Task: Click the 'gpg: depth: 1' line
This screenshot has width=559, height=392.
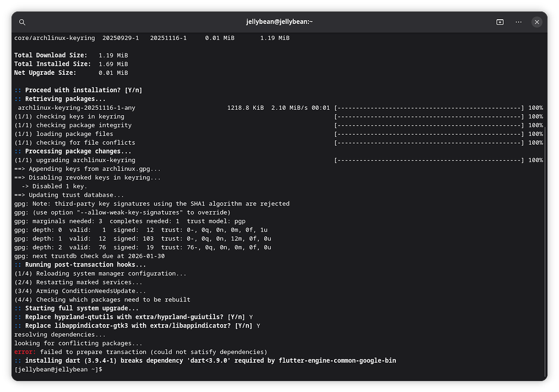Action: (x=142, y=239)
